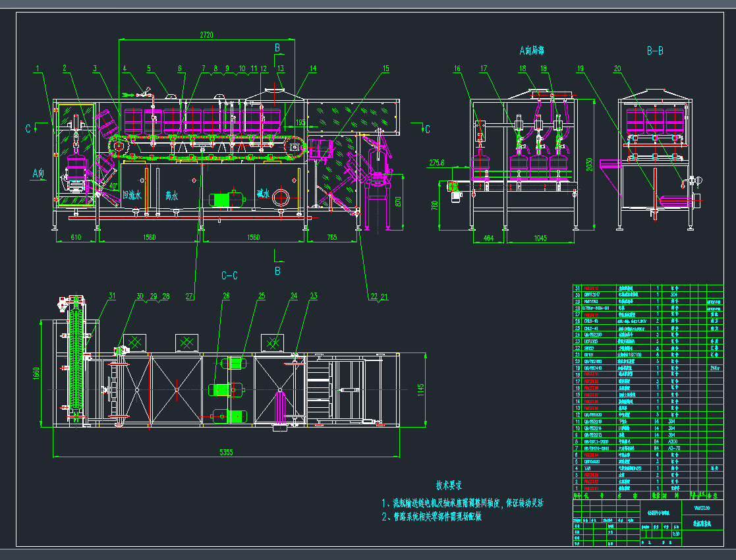The width and height of the screenshot is (736, 560).
Task: Select the 碱水 tank label
Action: click(x=263, y=194)
